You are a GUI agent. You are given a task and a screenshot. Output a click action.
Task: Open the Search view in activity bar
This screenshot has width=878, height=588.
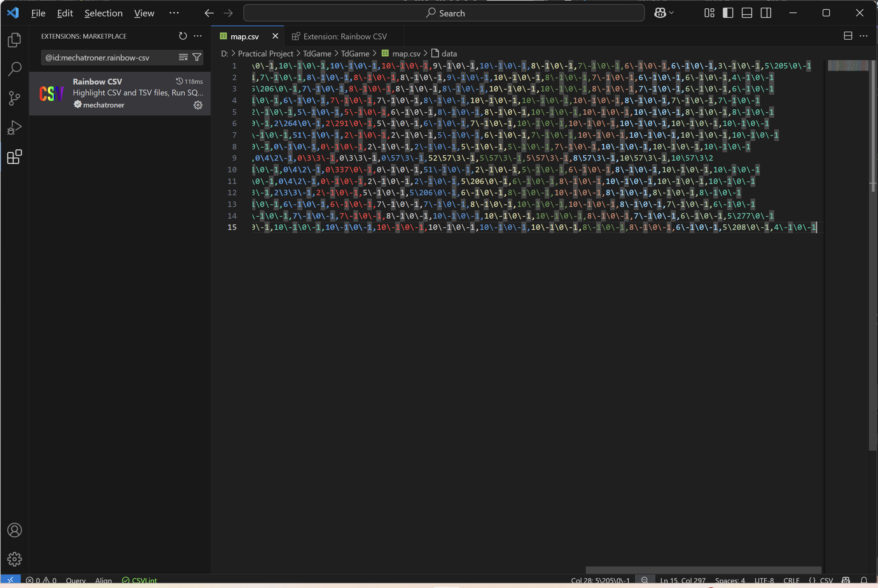click(x=14, y=68)
